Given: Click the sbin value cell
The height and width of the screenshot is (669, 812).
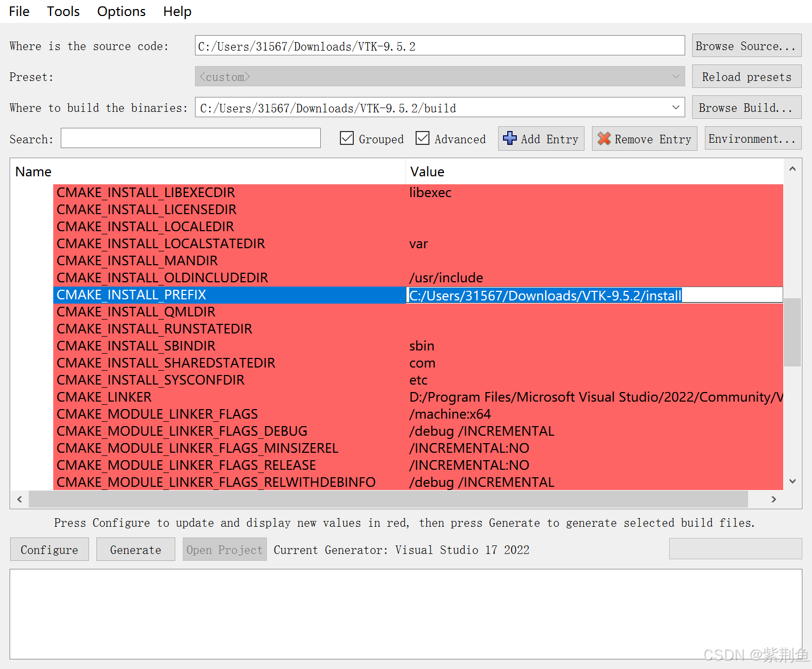Looking at the screenshot, I should 595,346.
